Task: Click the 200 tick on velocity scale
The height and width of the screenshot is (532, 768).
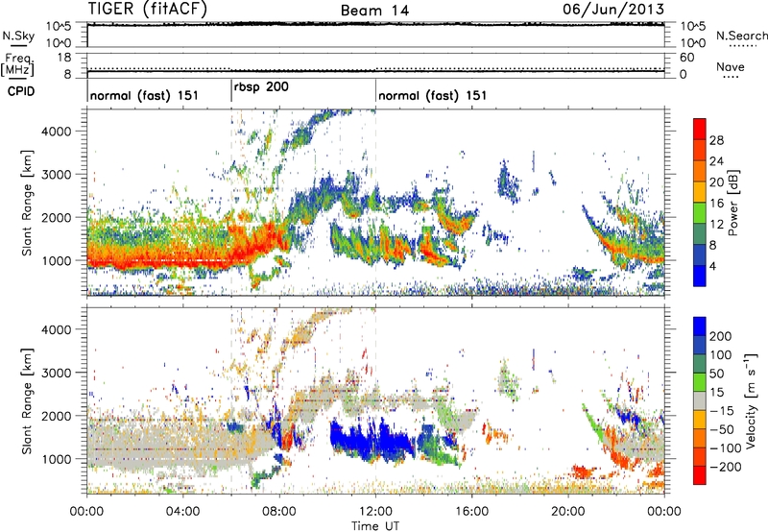Action: point(721,336)
